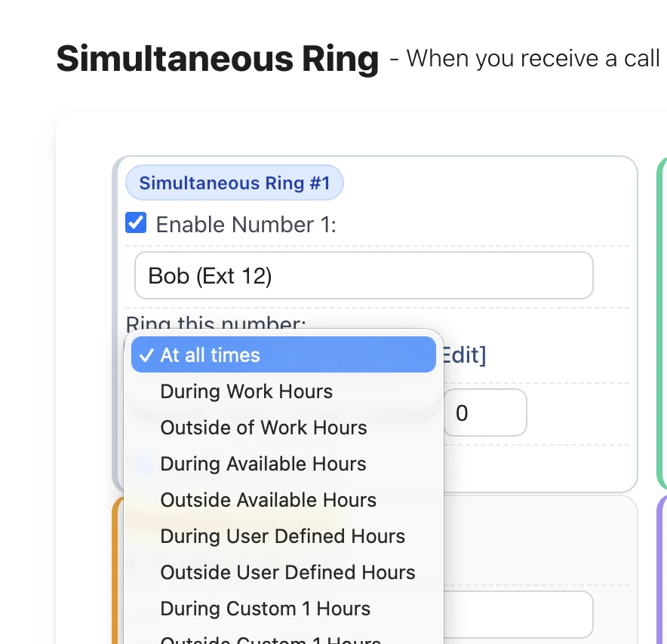Click the checkmark icon beside "At all times"
667x644 pixels.
(x=146, y=354)
